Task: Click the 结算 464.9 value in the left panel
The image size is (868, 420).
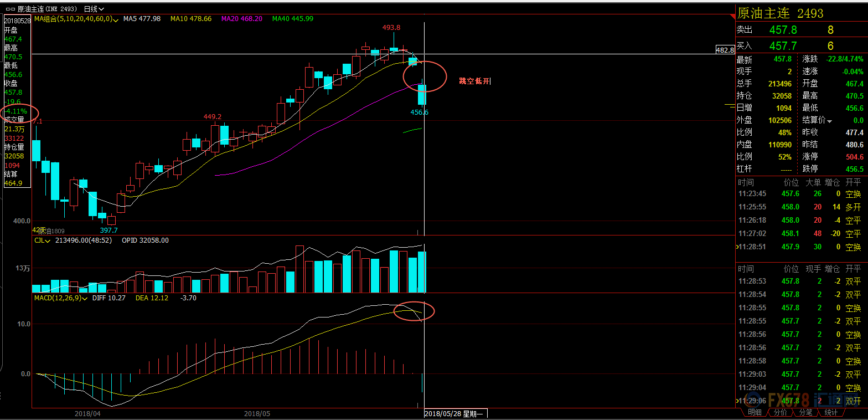Action: coord(13,183)
